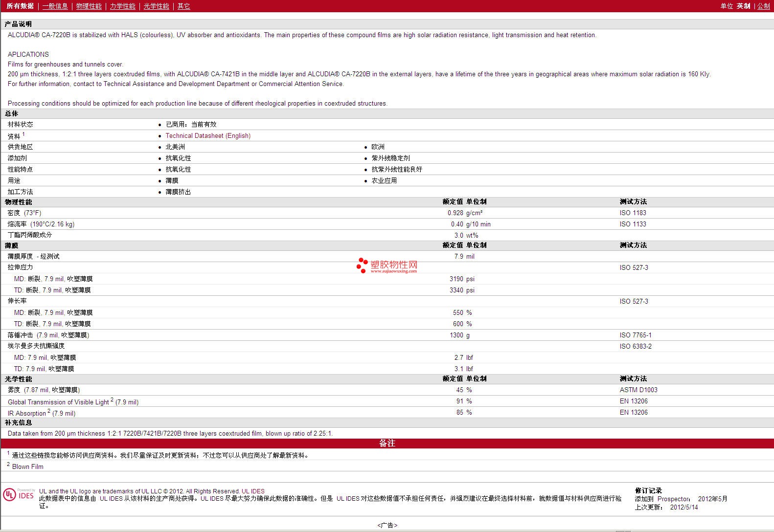Click footnote 2 beside Global Transmission label

point(112,399)
